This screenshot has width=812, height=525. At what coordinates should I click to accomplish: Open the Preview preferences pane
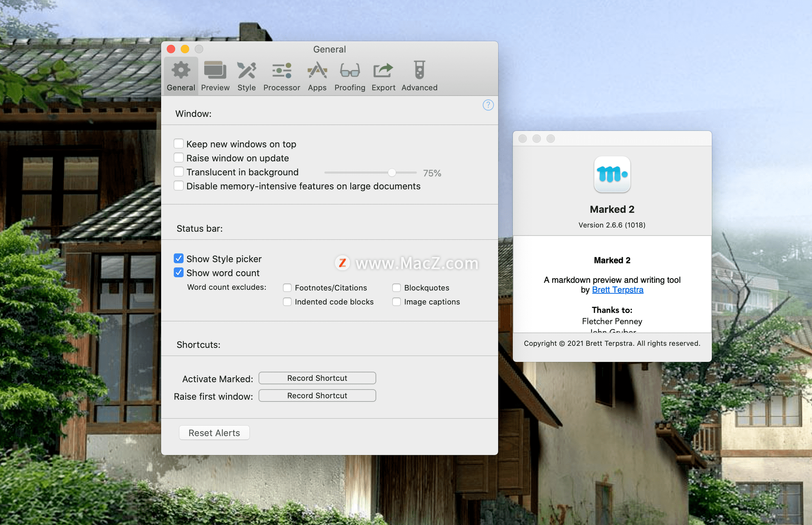pyautogui.click(x=215, y=77)
